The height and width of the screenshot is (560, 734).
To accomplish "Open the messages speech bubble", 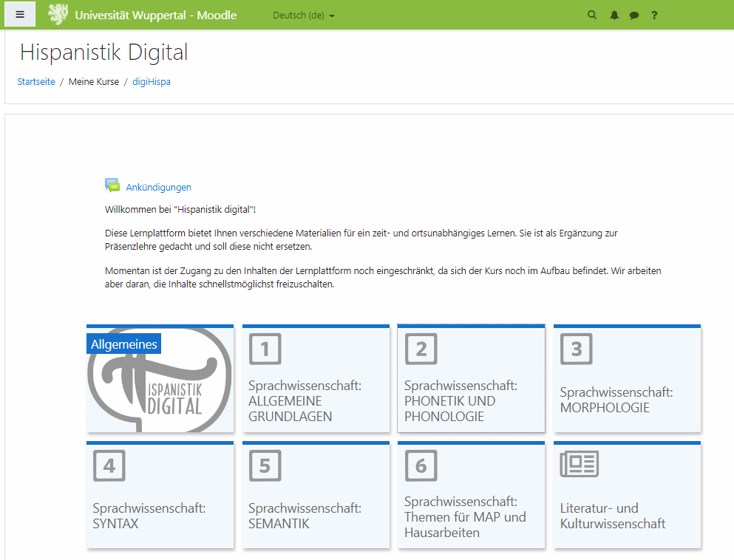I will (633, 16).
